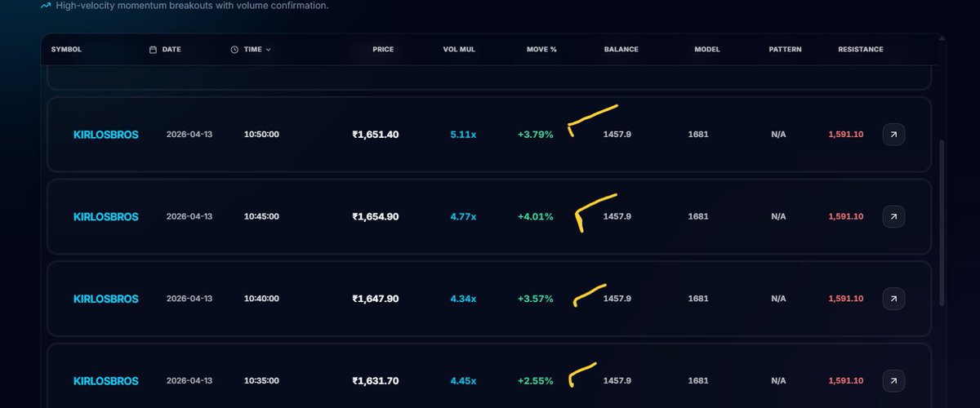Open KIRLOSBROS symbol link in 10:35:00 row
The height and width of the screenshot is (408, 980).
click(106, 381)
